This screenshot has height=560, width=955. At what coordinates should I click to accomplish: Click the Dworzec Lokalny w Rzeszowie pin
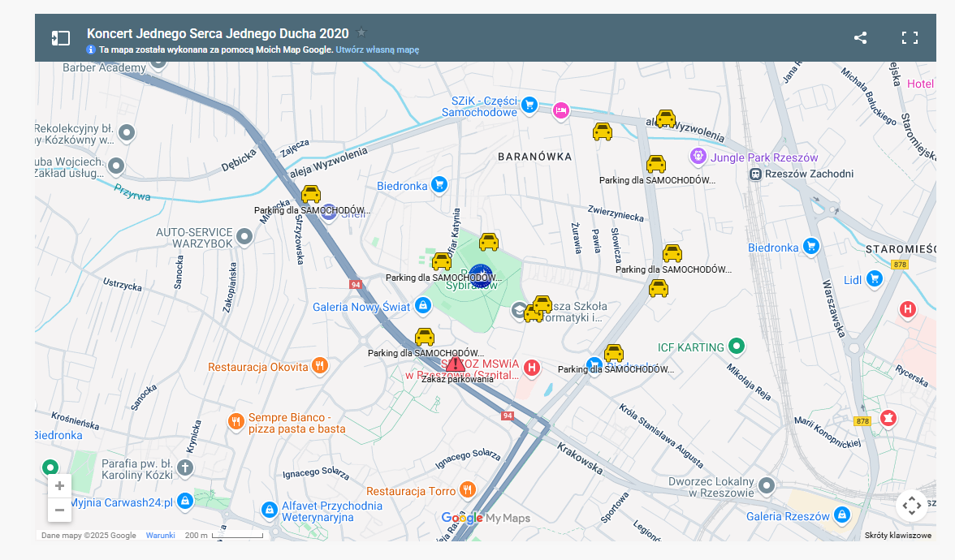click(x=767, y=485)
